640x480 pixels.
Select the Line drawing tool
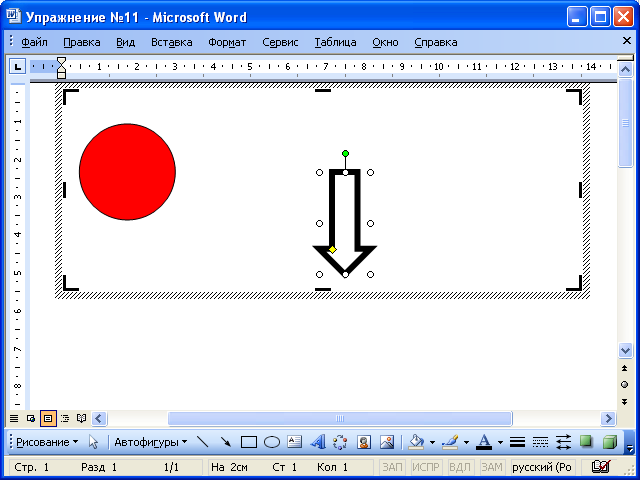click(x=202, y=442)
